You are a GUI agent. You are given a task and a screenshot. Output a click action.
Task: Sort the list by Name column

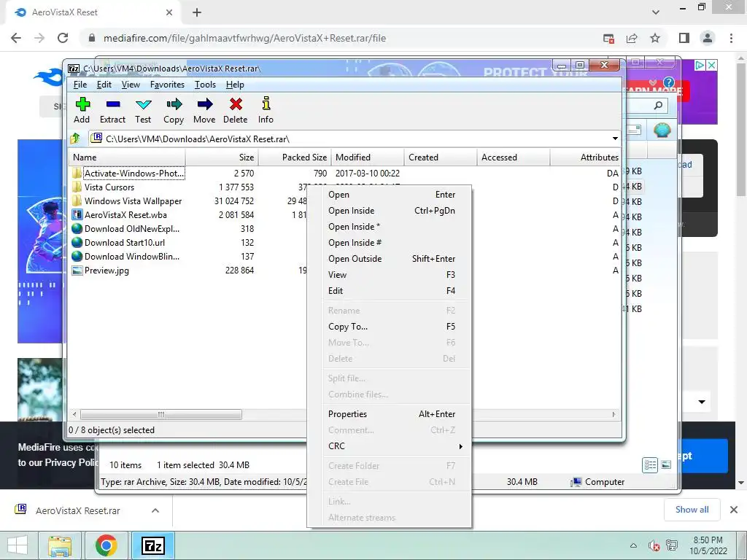pos(127,157)
